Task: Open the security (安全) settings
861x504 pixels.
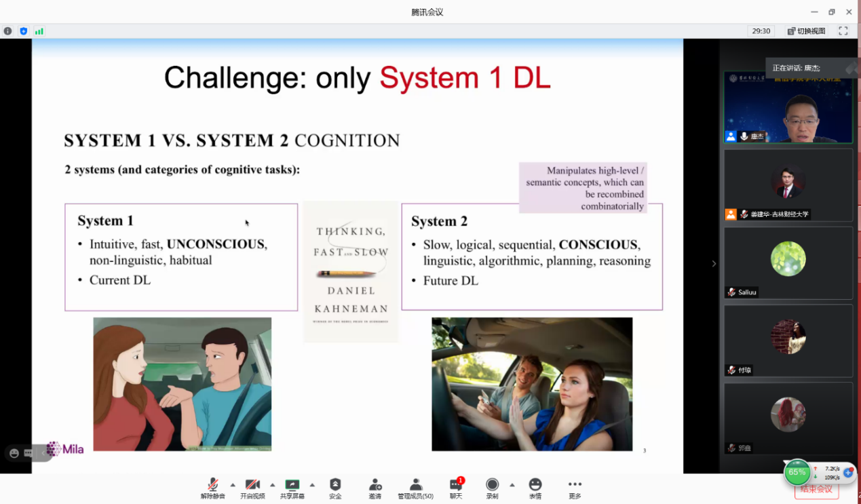Action: tap(335, 488)
